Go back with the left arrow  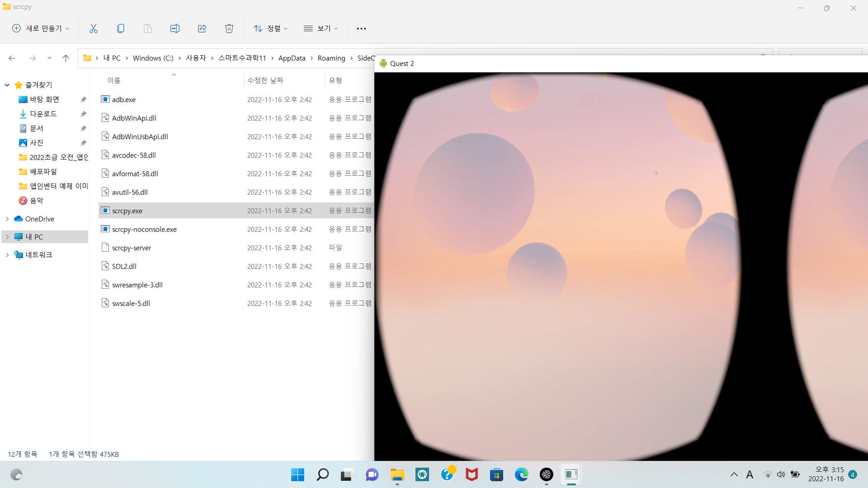click(12, 58)
